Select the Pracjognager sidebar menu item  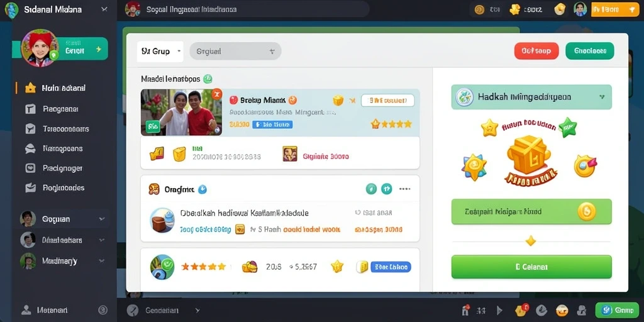[x=62, y=168]
